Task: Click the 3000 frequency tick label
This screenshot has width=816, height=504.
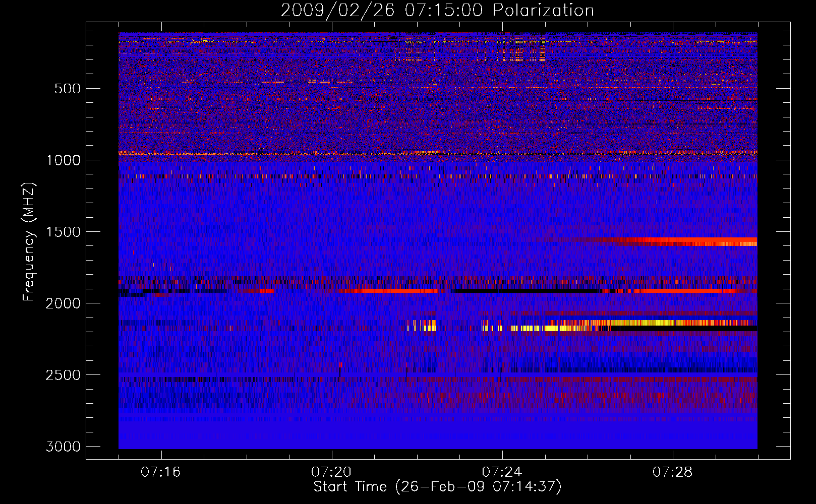Action: [x=63, y=447]
